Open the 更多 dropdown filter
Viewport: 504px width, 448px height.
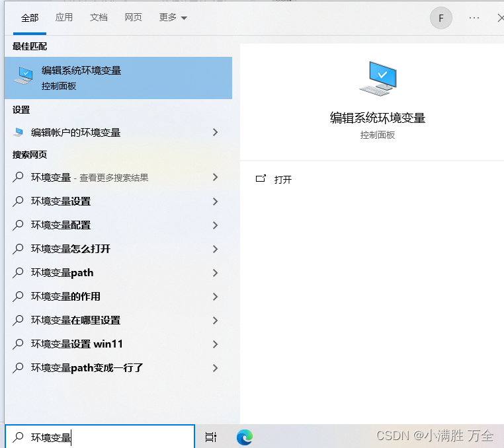[173, 17]
